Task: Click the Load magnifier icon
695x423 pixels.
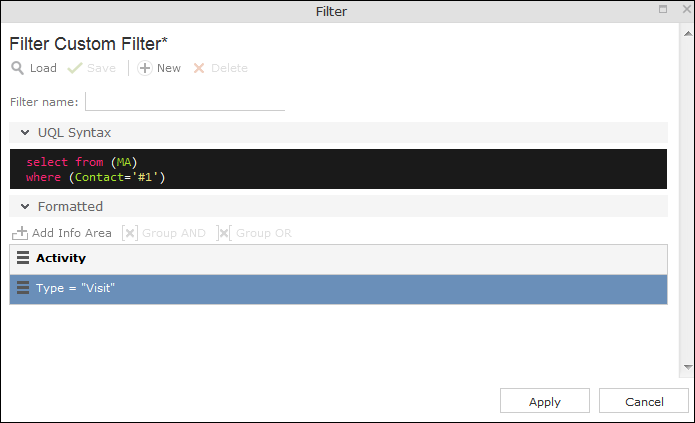Action: [17, 68]
